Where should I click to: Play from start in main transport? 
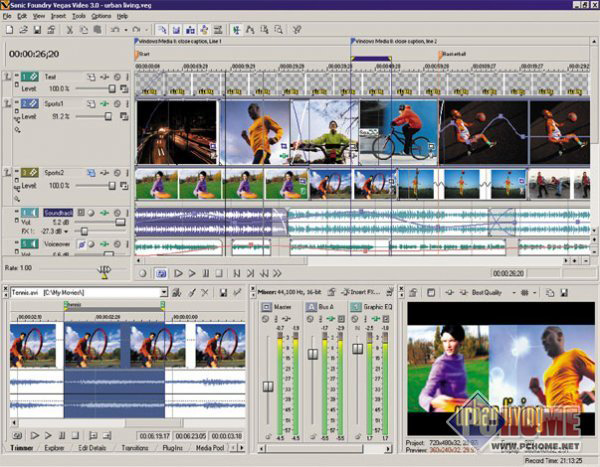click(178, 273)
